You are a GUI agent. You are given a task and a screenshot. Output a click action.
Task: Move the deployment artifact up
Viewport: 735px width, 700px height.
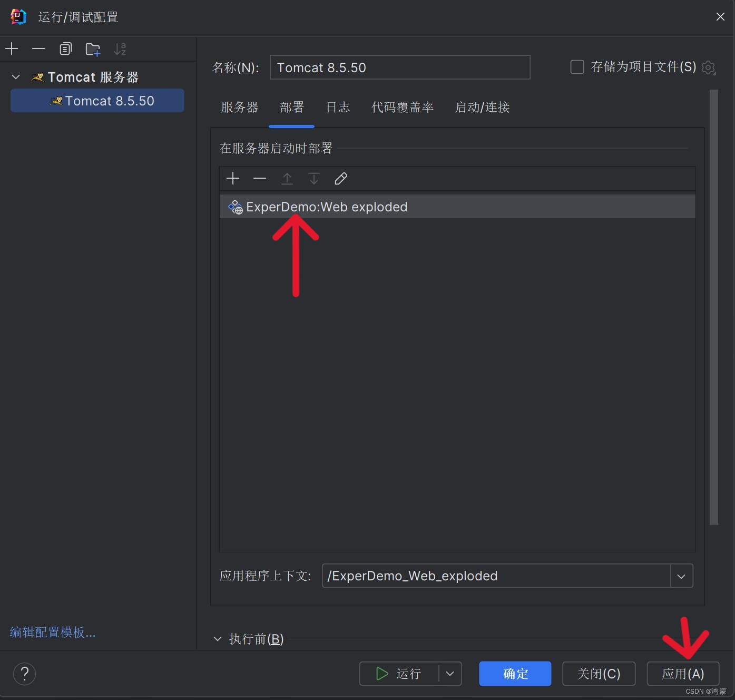click(287, 179)
